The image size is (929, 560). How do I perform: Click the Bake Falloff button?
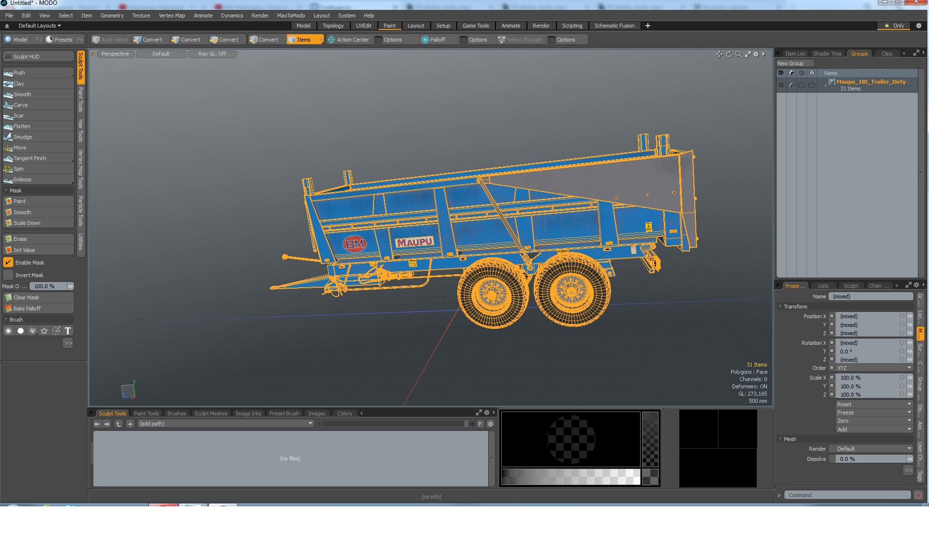38,309
